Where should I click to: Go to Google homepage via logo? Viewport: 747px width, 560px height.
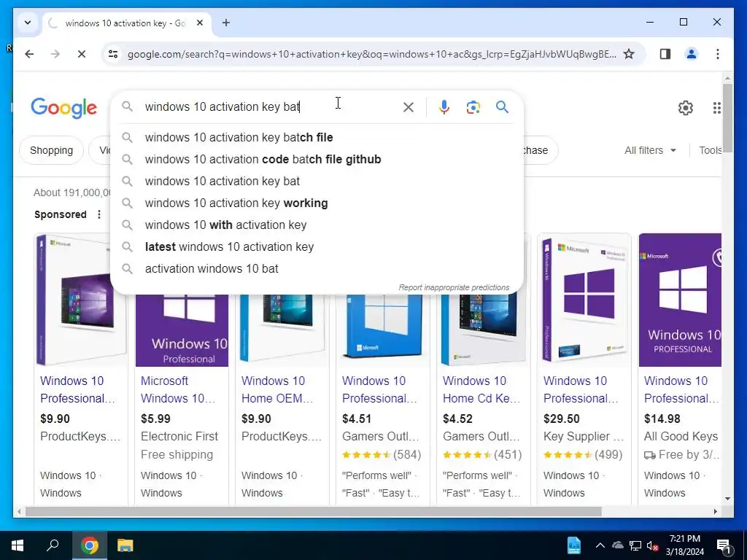tap(64, 108)
